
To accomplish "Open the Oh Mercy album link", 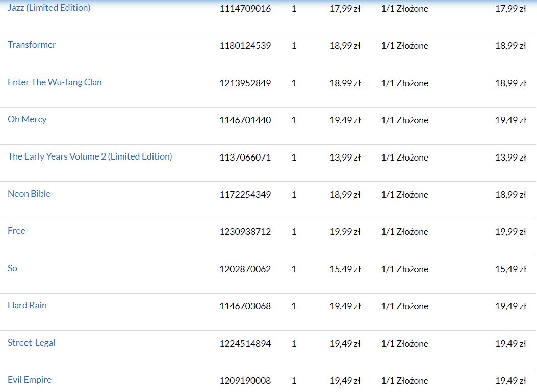I will [27, 119].
